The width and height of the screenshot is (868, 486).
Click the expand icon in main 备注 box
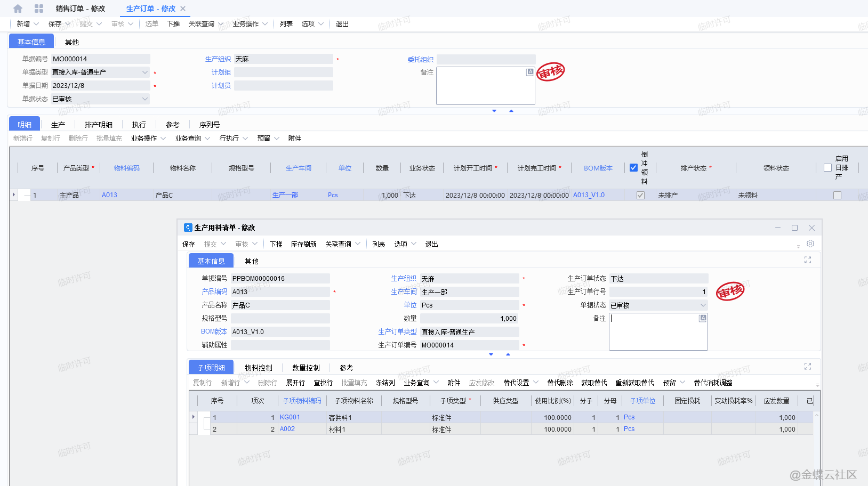(530, 72)
